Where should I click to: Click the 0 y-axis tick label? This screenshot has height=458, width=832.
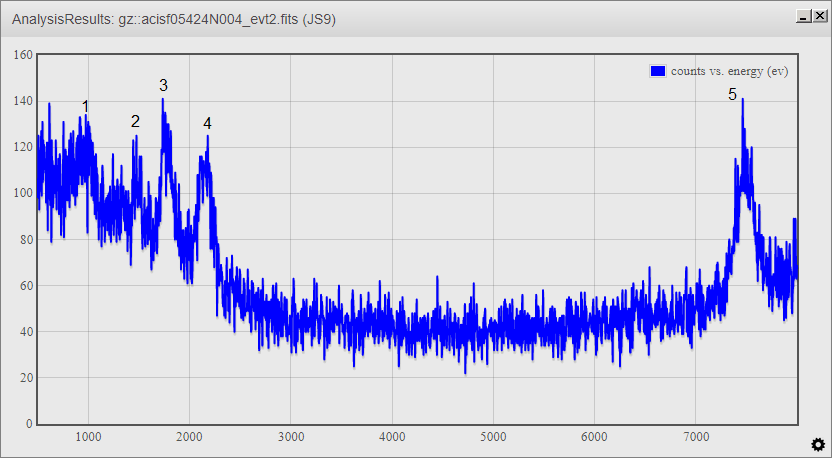tap(28, 424)
